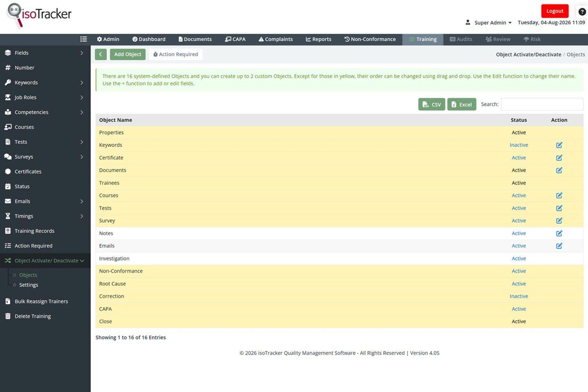
Task: Export table using Excel button
Action: point(461,105)
